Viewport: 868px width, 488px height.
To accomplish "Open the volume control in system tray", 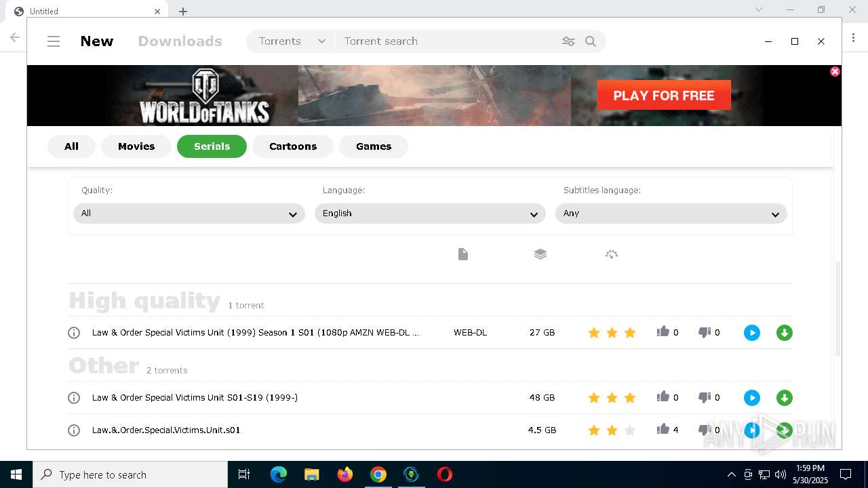I will 781,474.
